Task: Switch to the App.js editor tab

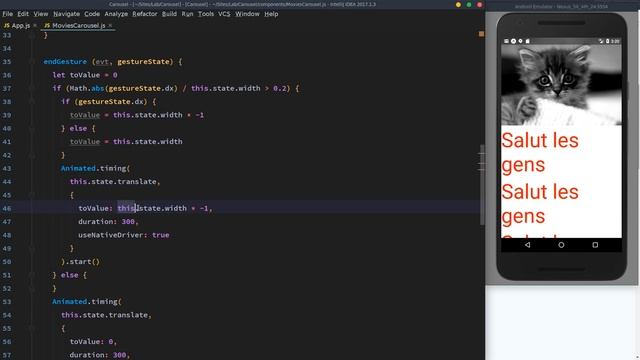Action: 20,25
